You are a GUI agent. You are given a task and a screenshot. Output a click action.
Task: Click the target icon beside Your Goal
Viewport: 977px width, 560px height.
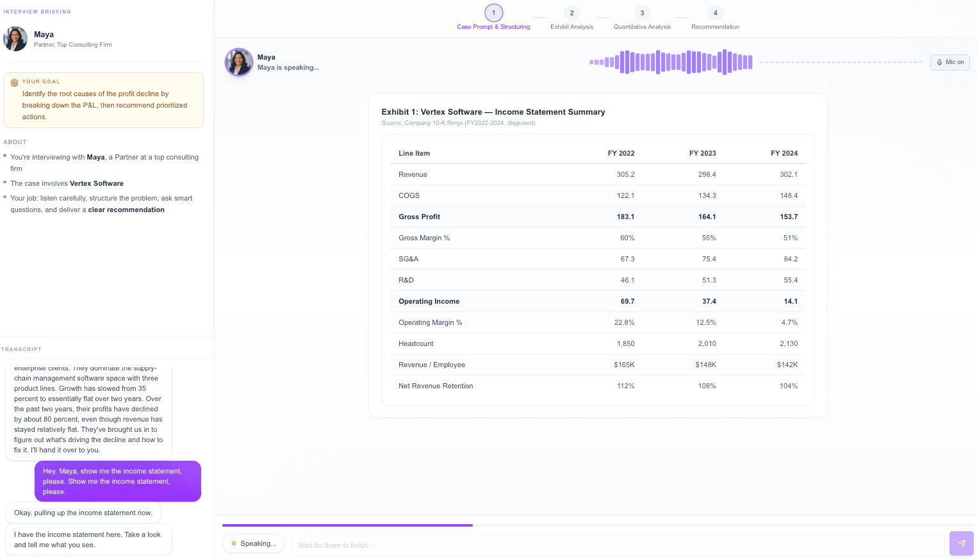pyautogui.click(x=14, y=83)
